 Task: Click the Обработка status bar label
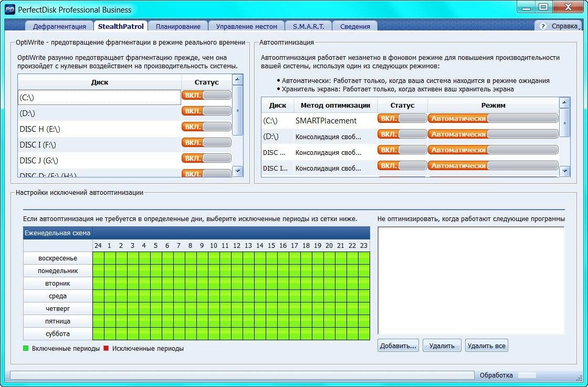tap(496, 375)
